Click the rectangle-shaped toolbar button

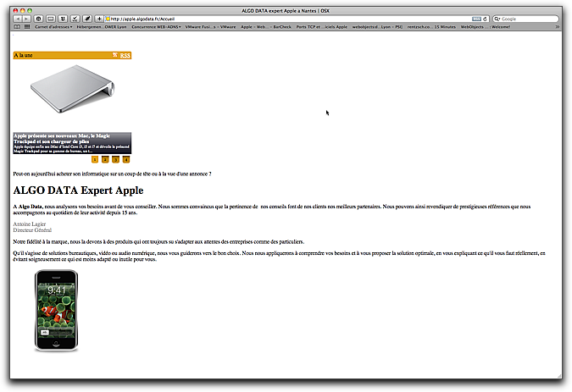click(51, 19)
